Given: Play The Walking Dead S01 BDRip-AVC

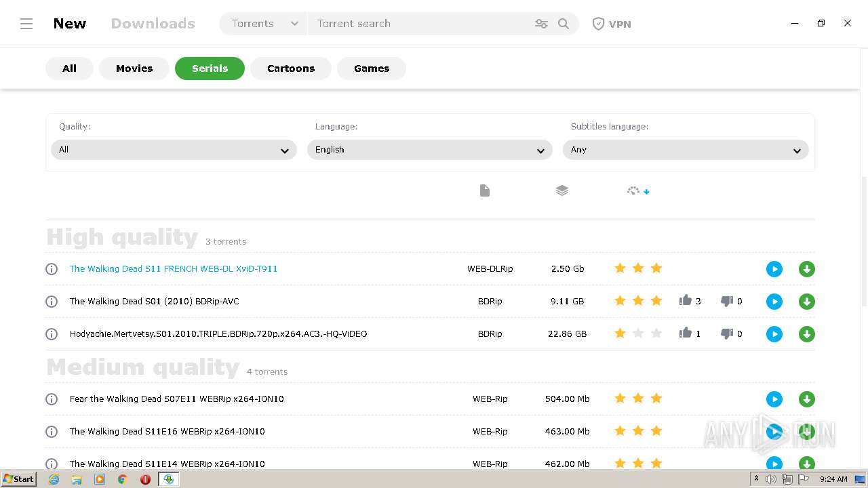Looking at the screenshot, I should click(x=774, y=302).
